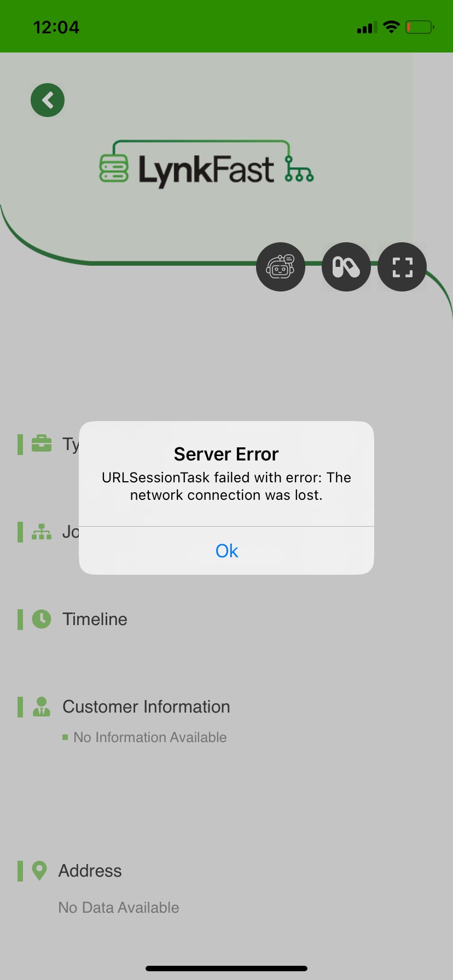Tap the network connection lost message text

click(226, 486)
